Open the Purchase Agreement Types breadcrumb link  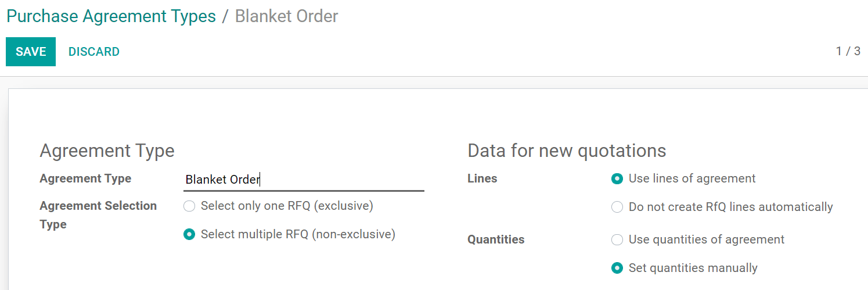[x=111, y=16]
